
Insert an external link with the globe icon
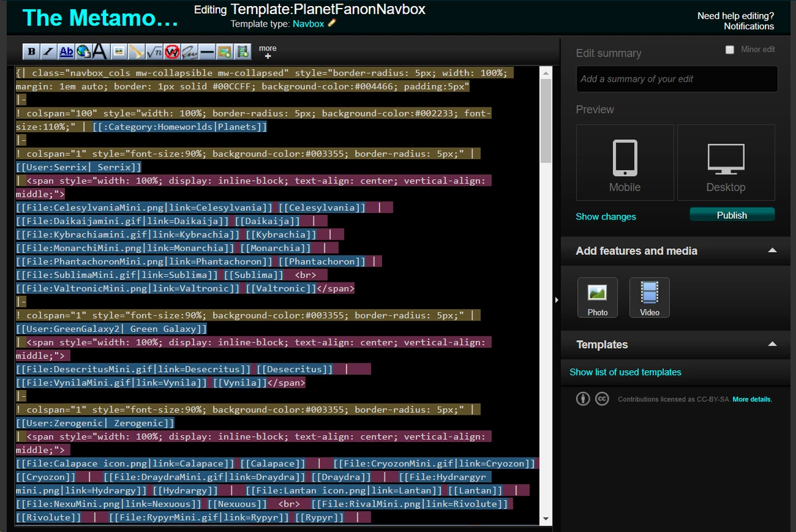pos(83,51)
